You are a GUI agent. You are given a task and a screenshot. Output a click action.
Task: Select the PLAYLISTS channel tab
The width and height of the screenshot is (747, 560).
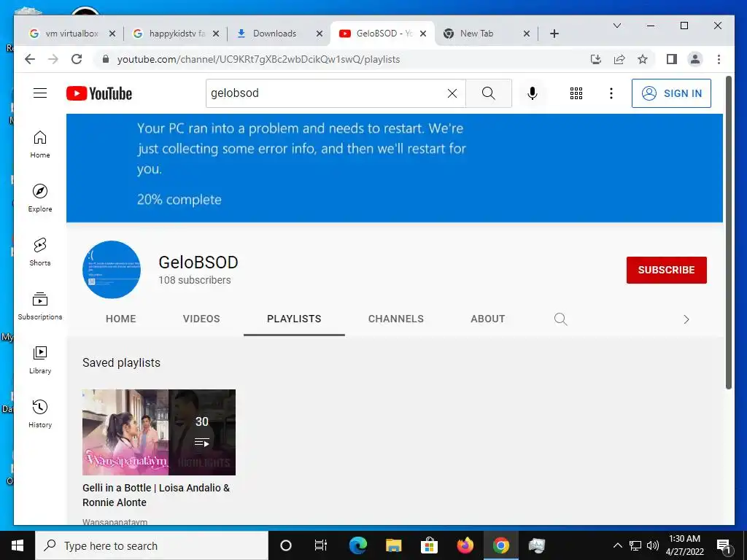(294, 319)
